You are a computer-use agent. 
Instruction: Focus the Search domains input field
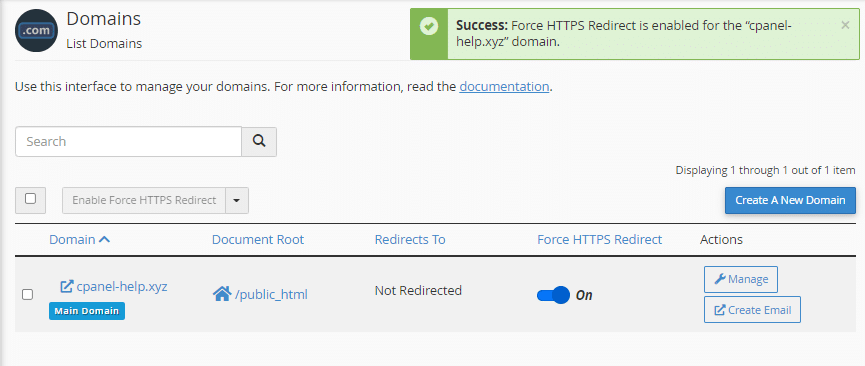click(x=128, y=141)
